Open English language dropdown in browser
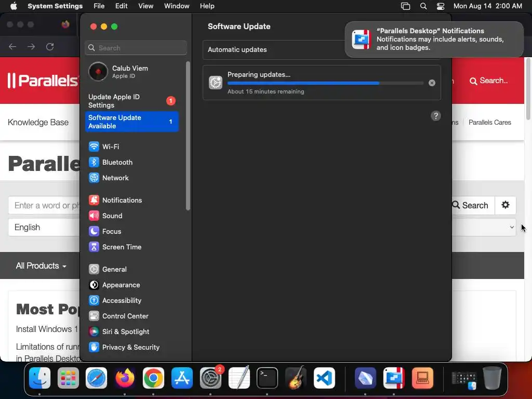This screenshot has height=399, width=532. click(x=44, y=228)
